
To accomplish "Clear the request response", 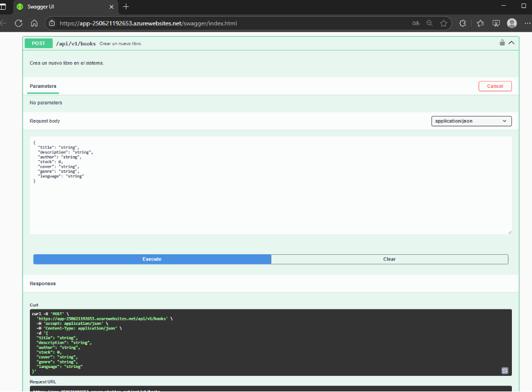I will tap(390, 259).
